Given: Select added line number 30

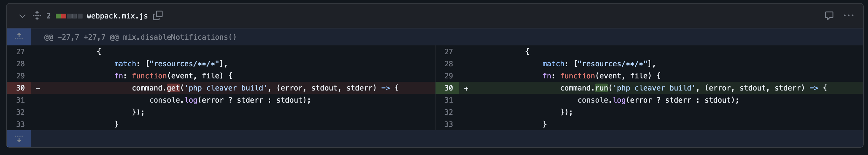Looking at the screenshot, I should [448, 88].
